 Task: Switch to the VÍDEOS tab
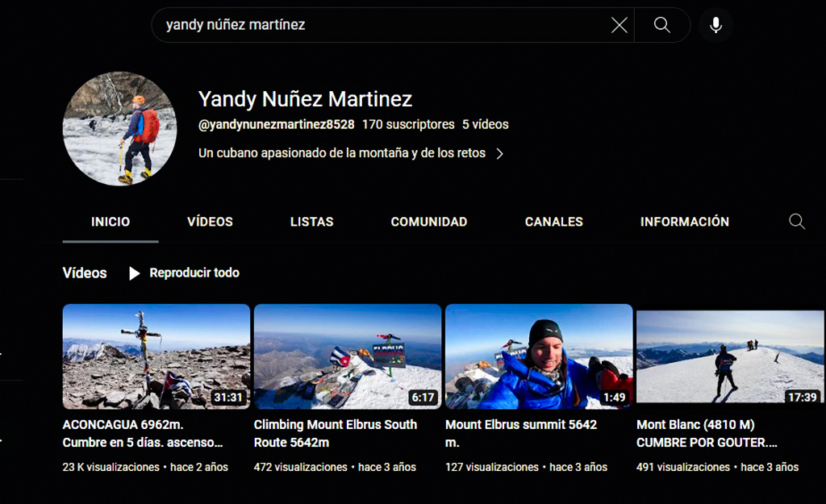click(210, 222)
